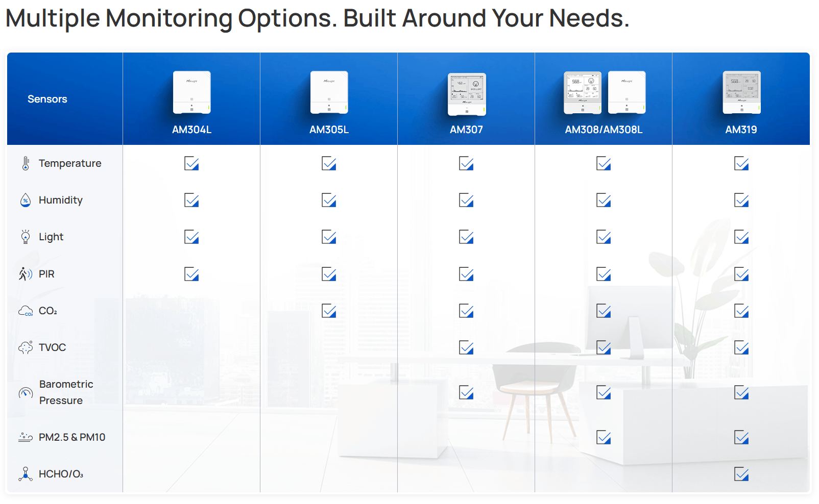The height and width of the screenshot is (504, 819).
Task: Click the AM319 HCHO/O₃ checkmark
Action: pos(741,474)
